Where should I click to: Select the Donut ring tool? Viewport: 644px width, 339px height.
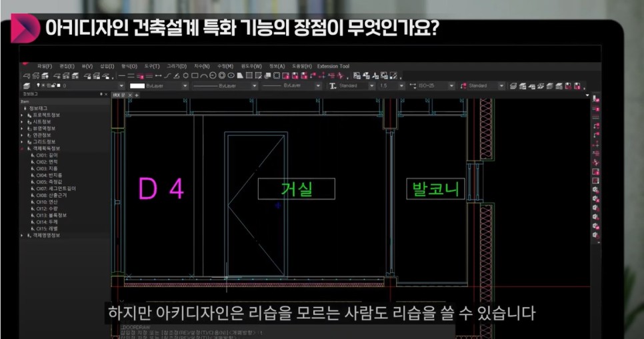point(222,75)
